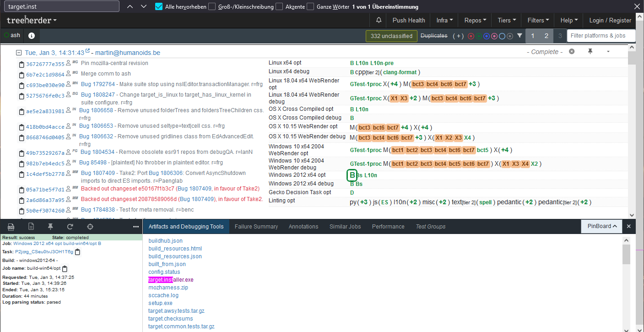Click the filter funnel icon
This screenshot has width=644, height=332.
520,36
